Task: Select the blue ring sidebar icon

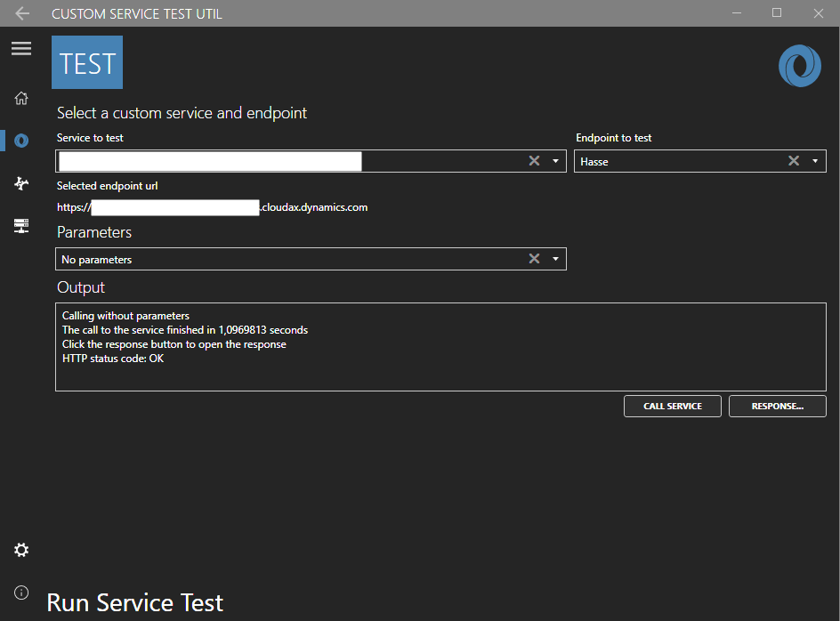Action: (21, 141)
